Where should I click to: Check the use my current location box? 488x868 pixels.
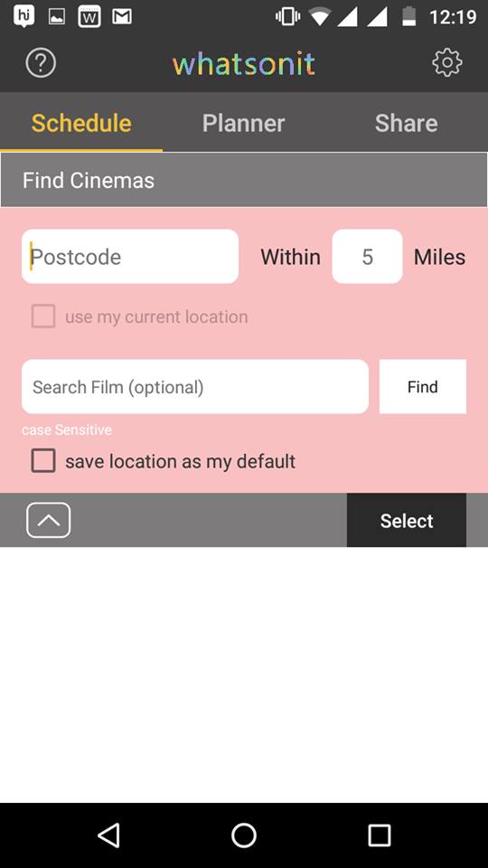[43, 316]
